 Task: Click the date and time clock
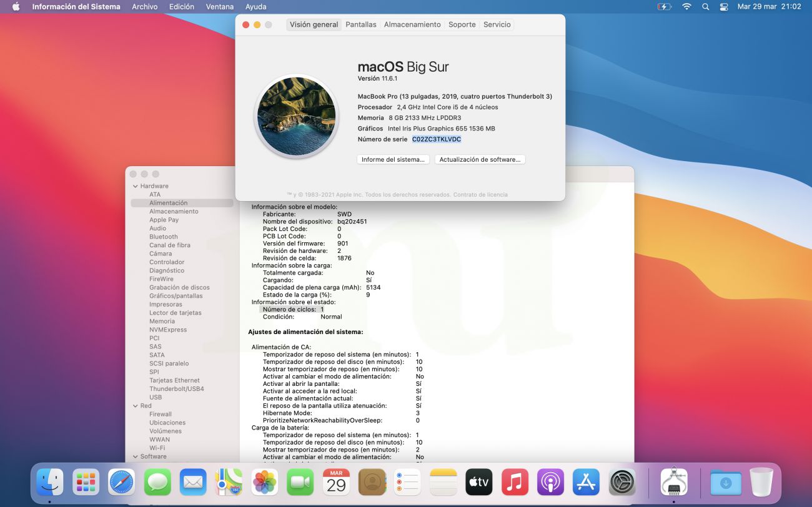coord(769,7)
